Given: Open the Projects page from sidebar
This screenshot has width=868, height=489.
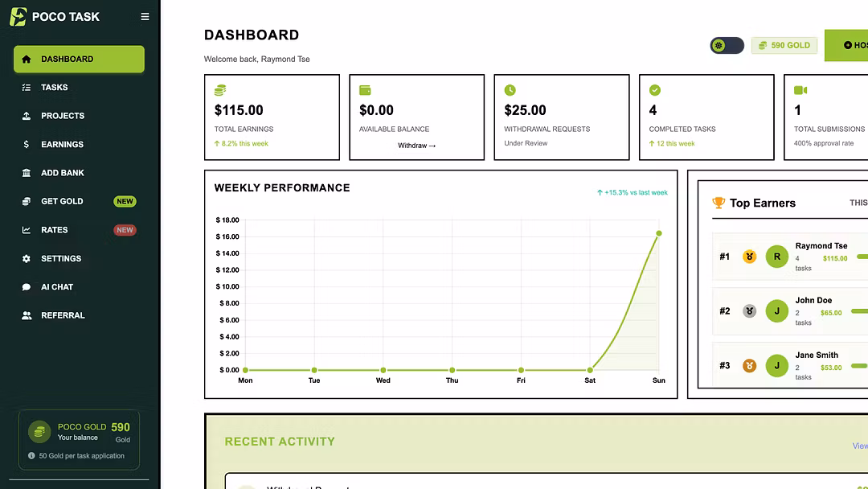Looking at the screenshot, I should (63, 116).
